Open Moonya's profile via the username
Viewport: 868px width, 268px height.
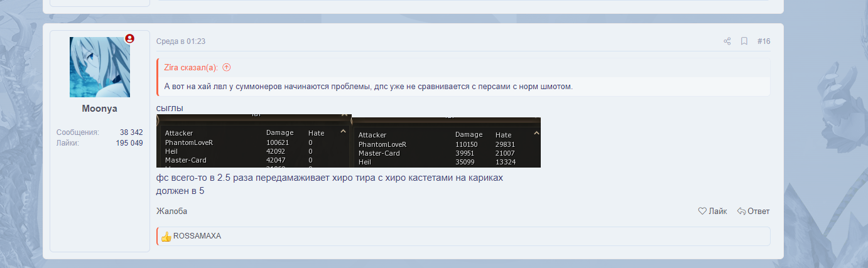tap(99, 109)
